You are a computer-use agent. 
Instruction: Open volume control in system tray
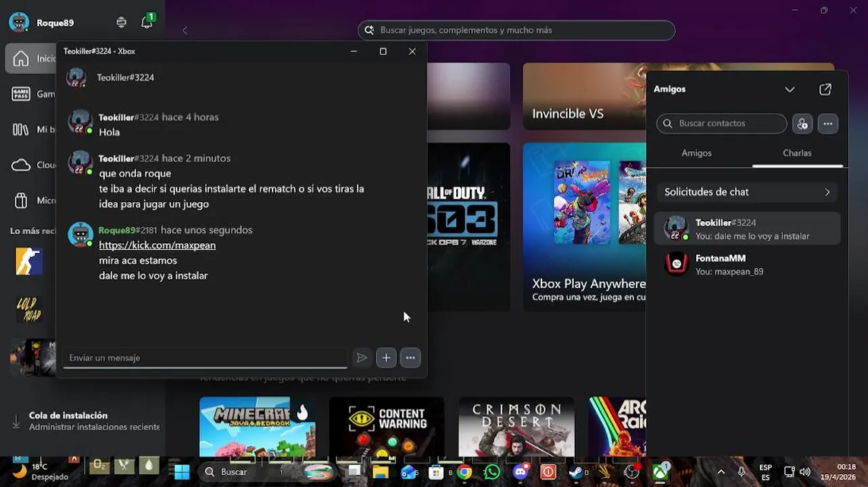tap(804, 471)
